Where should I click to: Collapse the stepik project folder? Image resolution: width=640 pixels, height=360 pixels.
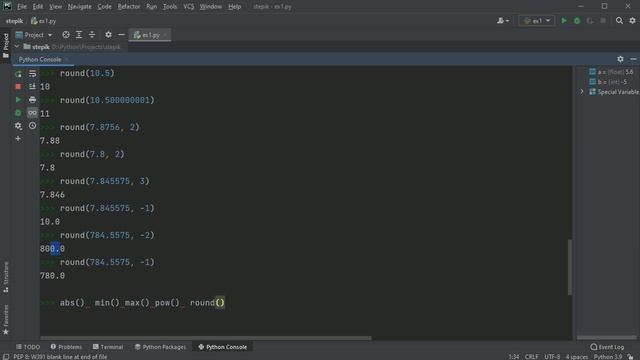(17, 47)
